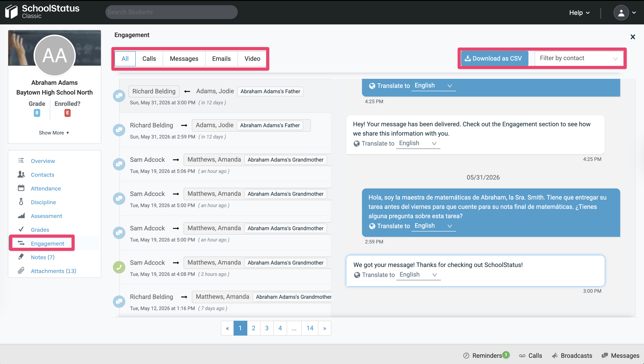Expand Show More student details
This screenshot has width=644, height=364.
[x=54, y=133]
